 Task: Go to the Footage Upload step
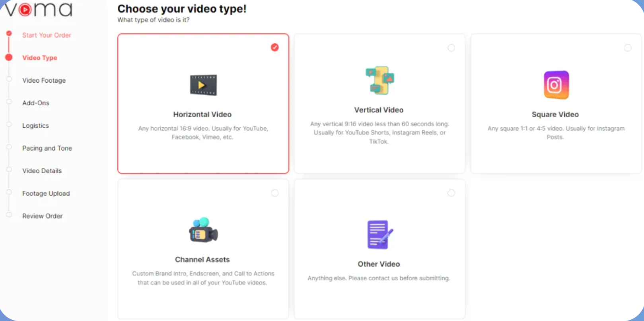point(46,193)
